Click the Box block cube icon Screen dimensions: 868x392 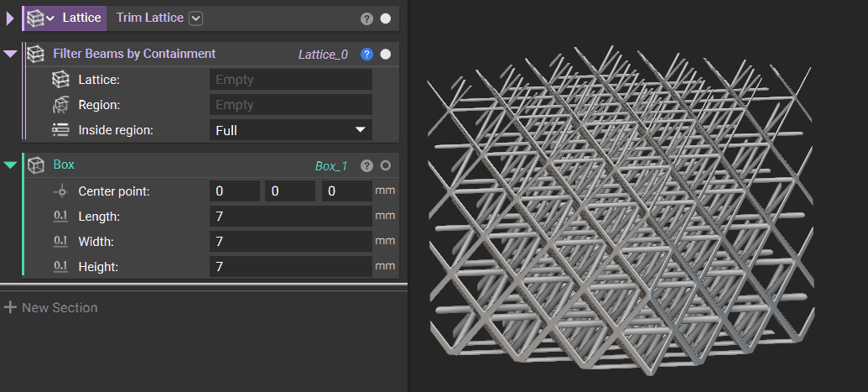[x=36, y=165]
